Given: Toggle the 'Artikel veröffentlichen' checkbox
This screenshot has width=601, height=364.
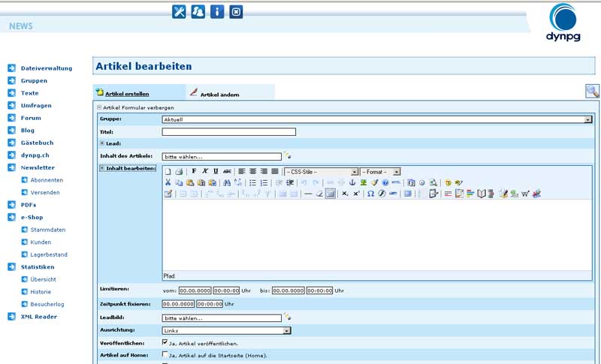Looking at the screenshot, I should [165, 342].
